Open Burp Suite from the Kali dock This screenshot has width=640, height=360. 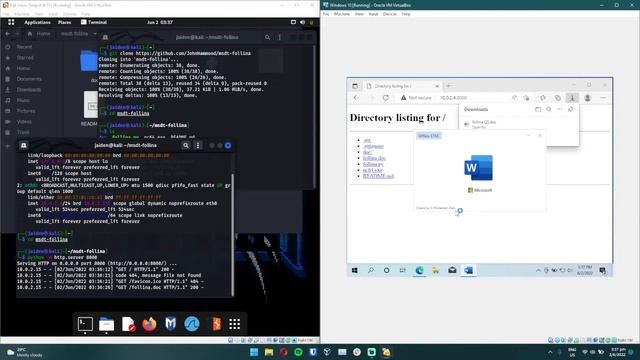pos(216,324)
